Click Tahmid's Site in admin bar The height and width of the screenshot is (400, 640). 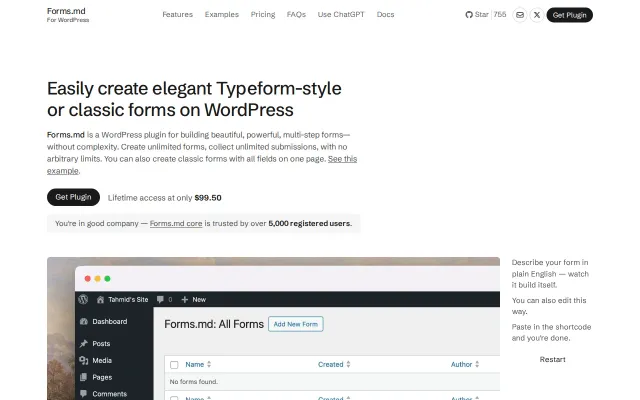pos(128,300)
